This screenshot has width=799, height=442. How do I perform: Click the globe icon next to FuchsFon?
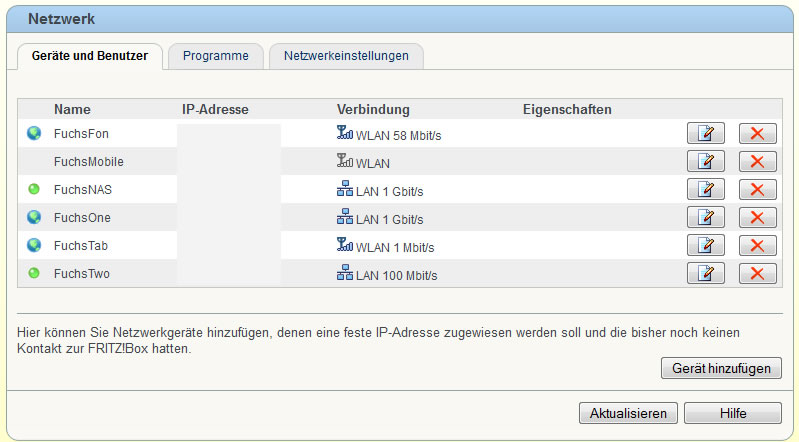(x=33, y=133)
